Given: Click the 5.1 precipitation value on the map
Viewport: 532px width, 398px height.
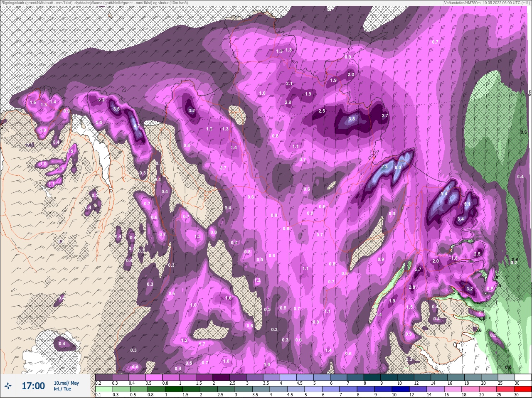Looking at the screenshot, I should 467,204.
